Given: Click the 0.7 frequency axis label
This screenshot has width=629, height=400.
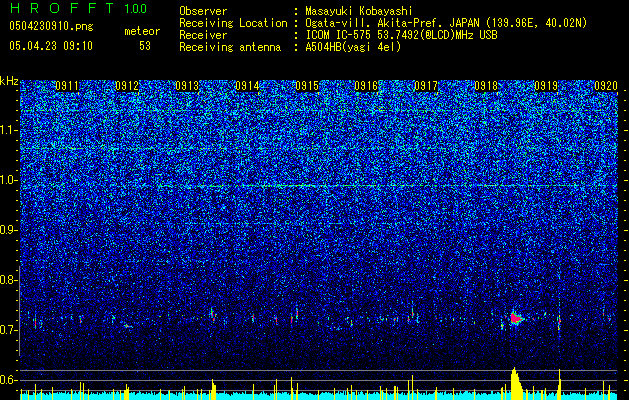Looking at the screenshot, I should [8, 330].
